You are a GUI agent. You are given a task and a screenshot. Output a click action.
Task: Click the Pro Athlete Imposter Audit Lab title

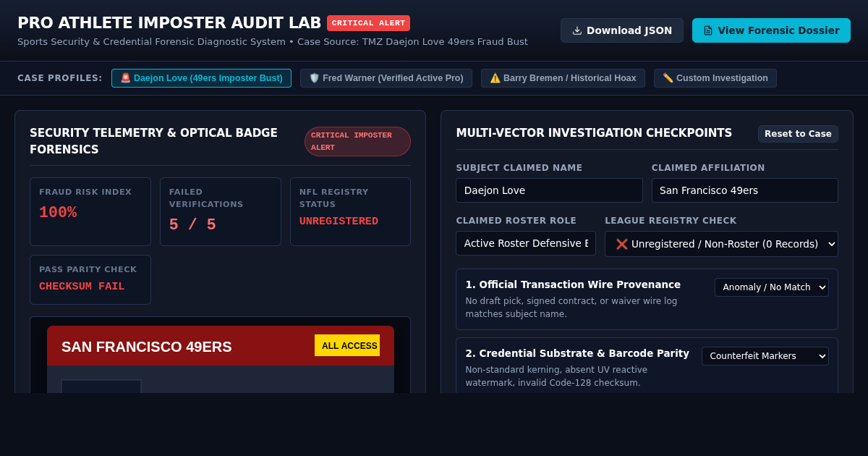169,23
